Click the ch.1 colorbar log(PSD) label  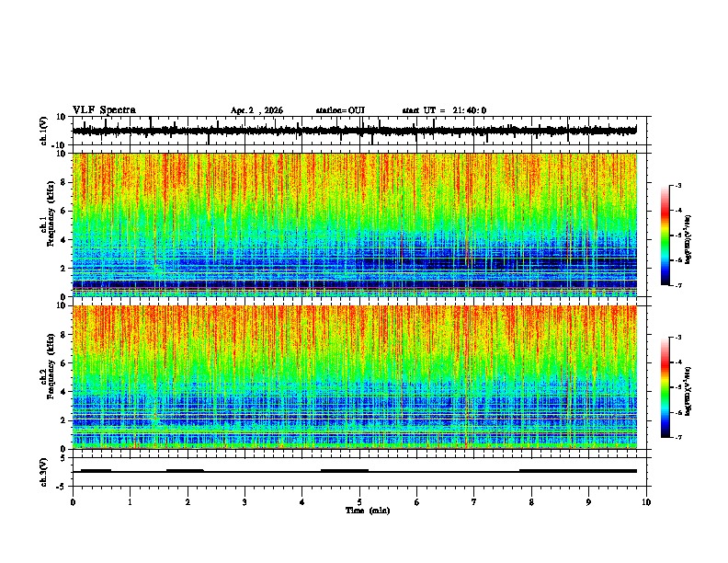pyautogui.click(x=688, y=239)
